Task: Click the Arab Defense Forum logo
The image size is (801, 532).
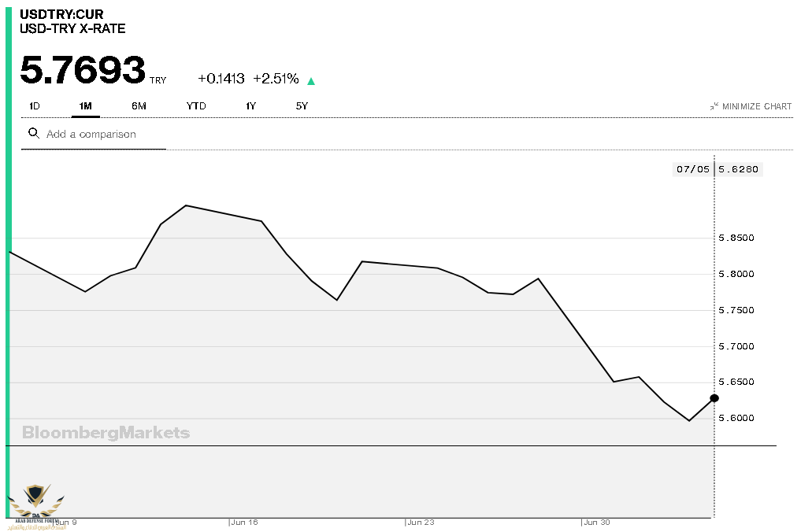Action: coord(36,504)
